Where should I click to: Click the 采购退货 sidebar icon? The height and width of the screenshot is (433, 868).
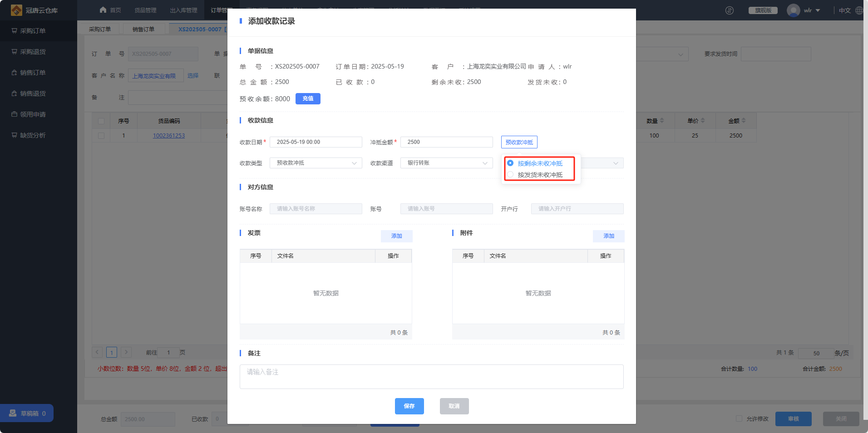(x=15, y=52)
